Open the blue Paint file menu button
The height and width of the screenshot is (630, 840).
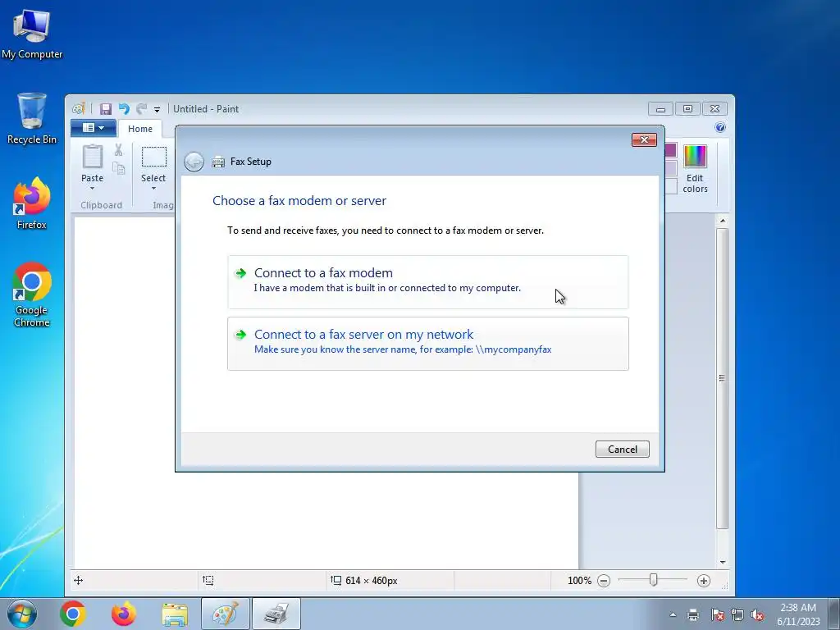[94, 127]
